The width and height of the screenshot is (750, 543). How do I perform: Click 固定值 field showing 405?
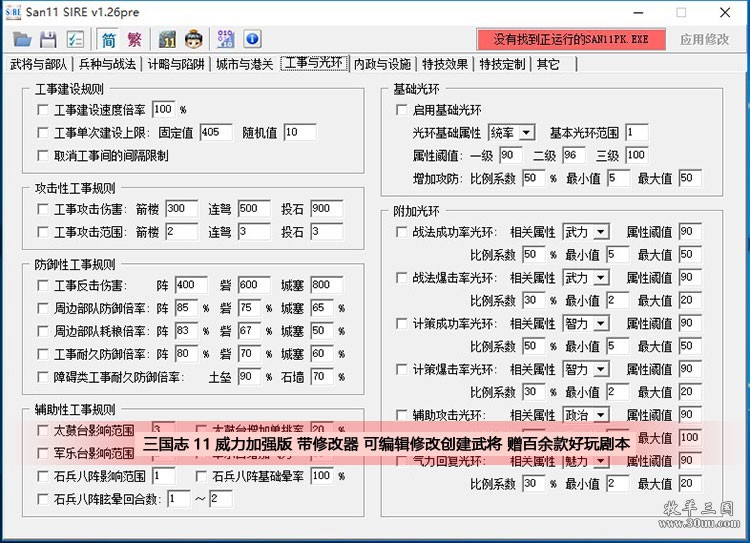coord(216,133)
